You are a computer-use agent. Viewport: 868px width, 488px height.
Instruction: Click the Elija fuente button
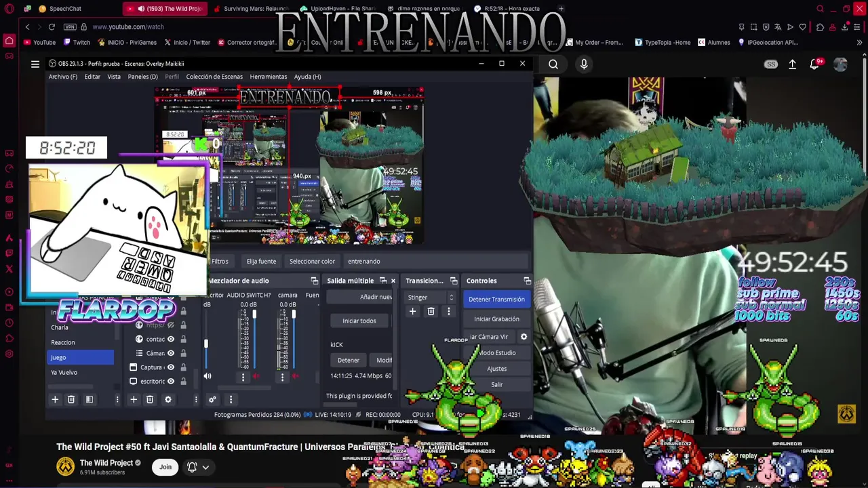tap(261, 261)
